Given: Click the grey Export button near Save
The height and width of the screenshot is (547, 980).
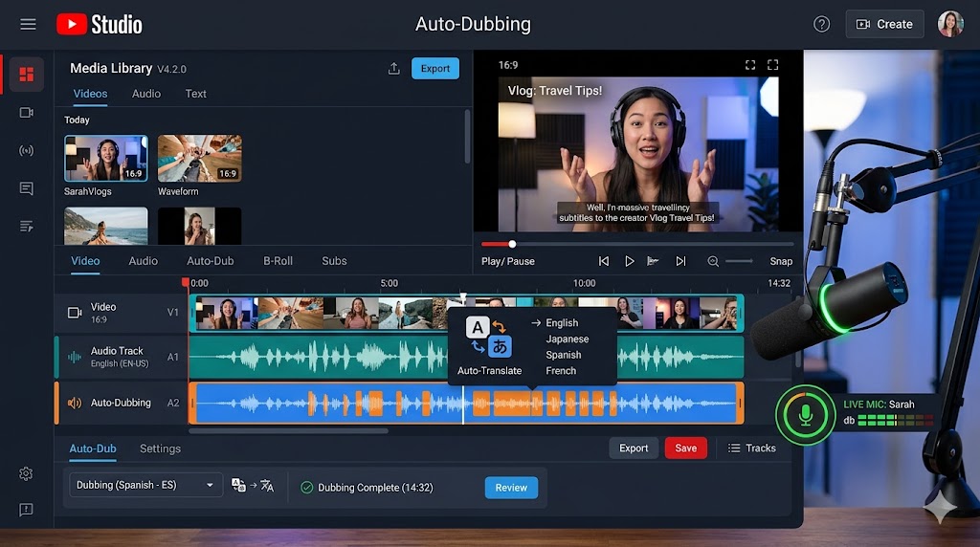Looking at the screenshot, I should point(634,448).
